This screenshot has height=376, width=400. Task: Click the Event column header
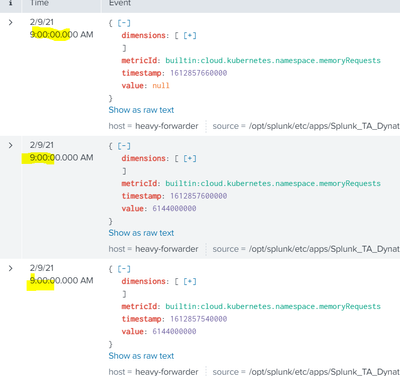[120, 3]
